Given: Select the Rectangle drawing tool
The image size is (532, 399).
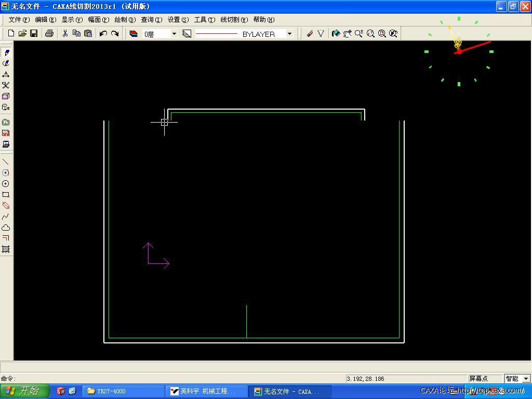Looking at the screenshot, I should coord(6,195).
